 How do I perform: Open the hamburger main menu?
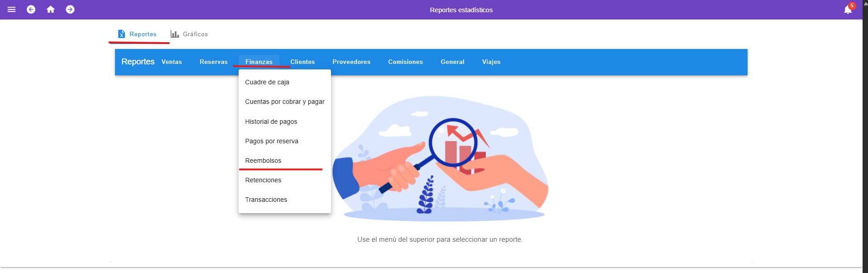(x=12, y=10)
